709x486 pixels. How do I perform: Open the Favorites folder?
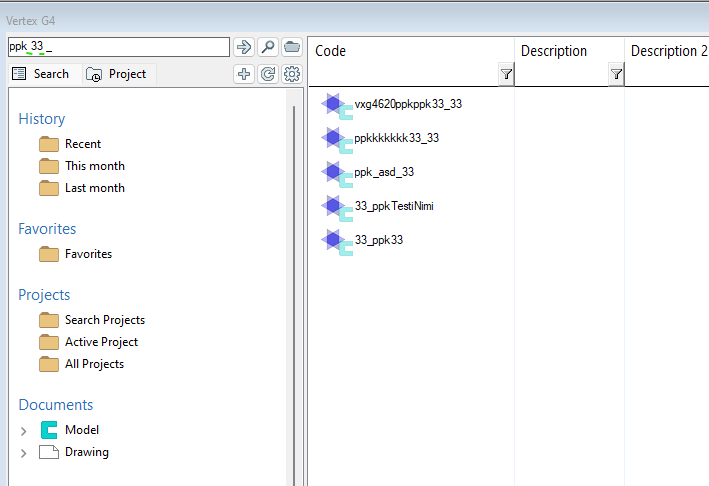coord(88,254)
